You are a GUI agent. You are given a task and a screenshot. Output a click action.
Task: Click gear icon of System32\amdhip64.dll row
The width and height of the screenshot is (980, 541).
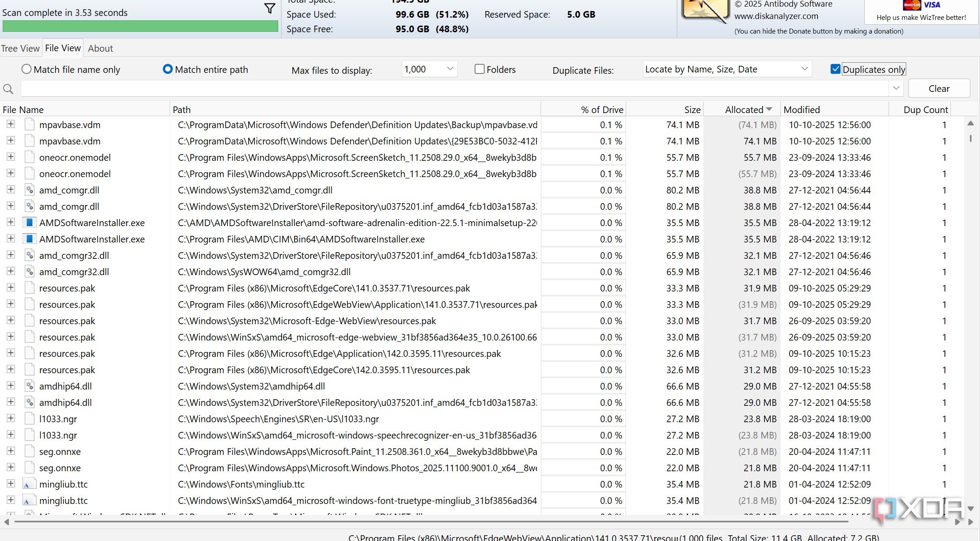[29, 386]
